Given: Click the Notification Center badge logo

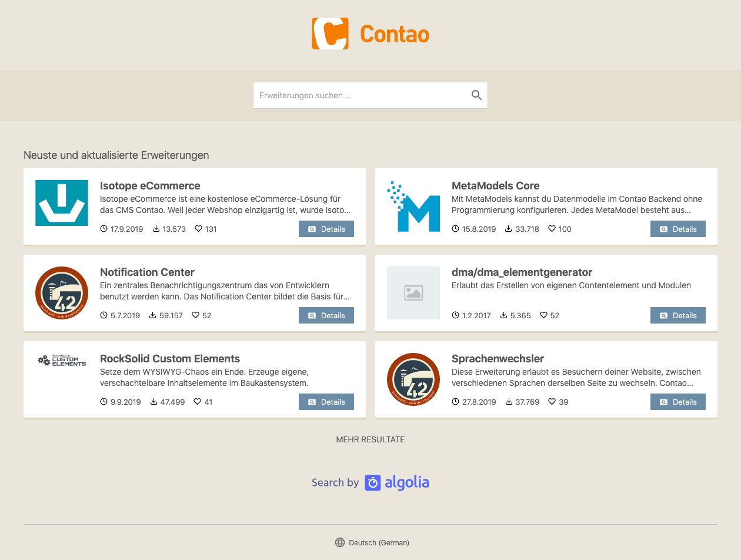Looking at the screenshot, I should (62, 293).
